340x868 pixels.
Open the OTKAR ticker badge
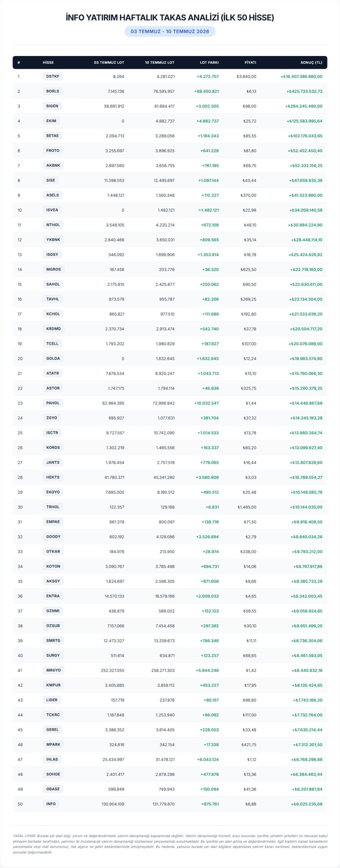[x=53, y=552]
